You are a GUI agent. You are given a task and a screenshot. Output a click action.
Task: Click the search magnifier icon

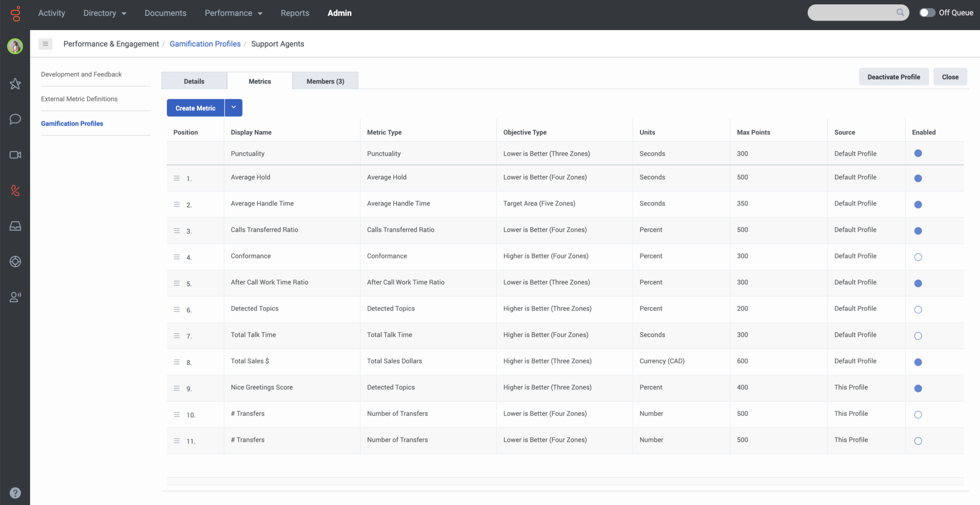click(900, 12)
